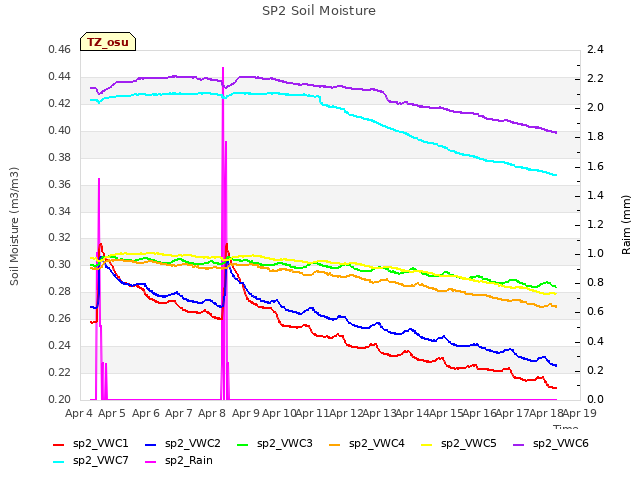Screen dimensions: 640x480
Task: Click the green sp2_VWC3 legend swatch
Action: click(x=243, y=444)
